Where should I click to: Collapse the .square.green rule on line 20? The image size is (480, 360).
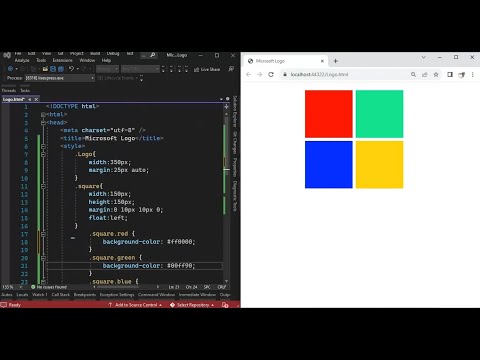tap(43, 258)
